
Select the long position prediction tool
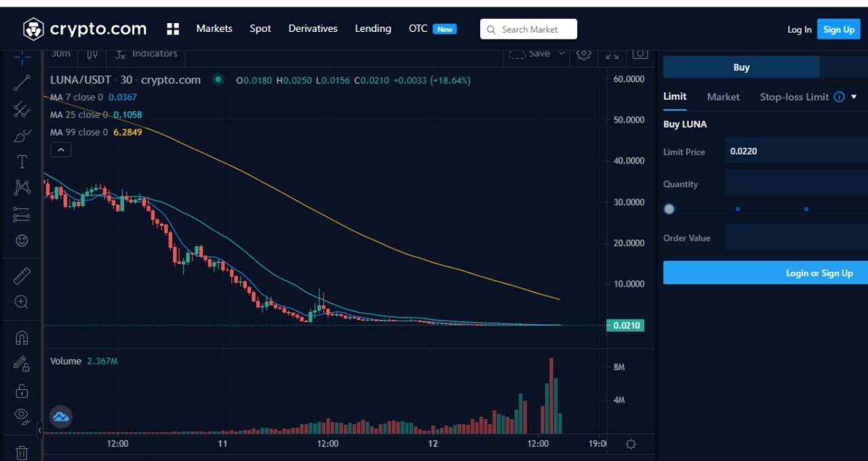coord(22,214)
